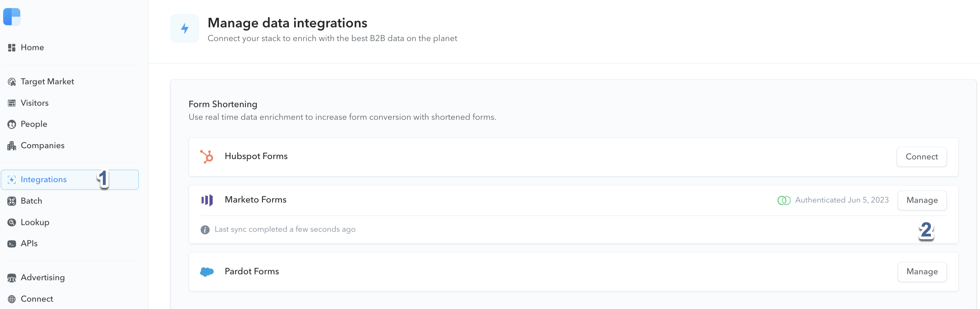Click the APIs terminal icon
Image resolution: width=980 pixels, height=309 pixels.
coord(12,244)
